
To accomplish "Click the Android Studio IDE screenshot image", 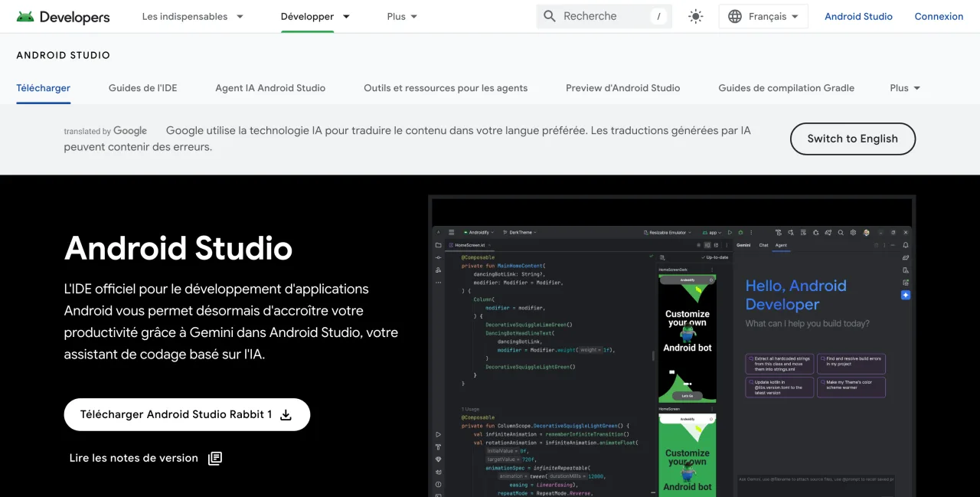I will [671, 346].
